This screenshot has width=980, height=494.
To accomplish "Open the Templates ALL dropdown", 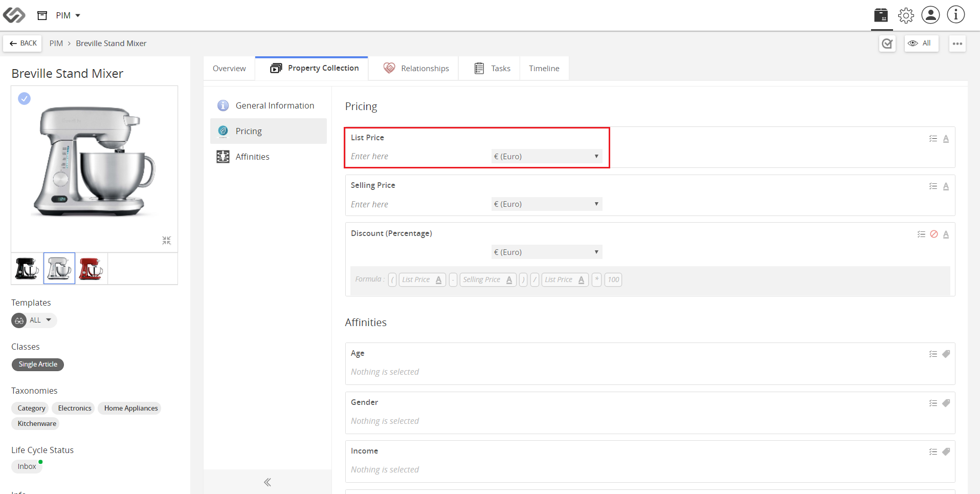I will (x=34, y=320).
